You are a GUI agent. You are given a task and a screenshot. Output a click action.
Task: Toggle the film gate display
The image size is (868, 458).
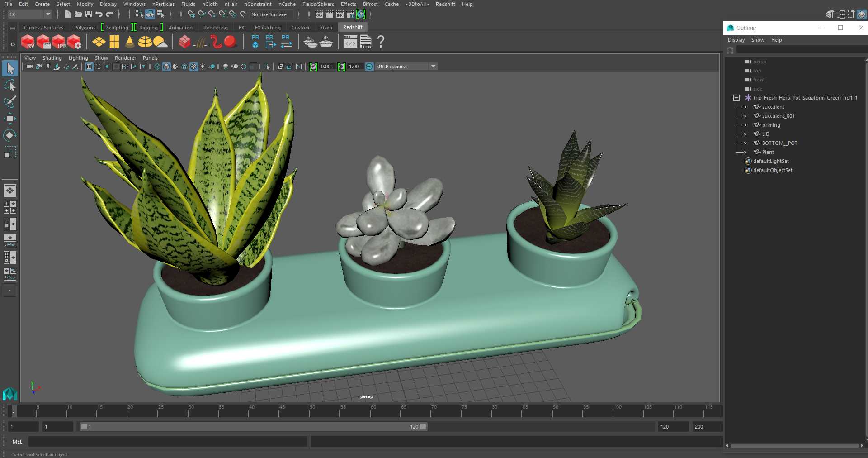[x=98, y=67]
